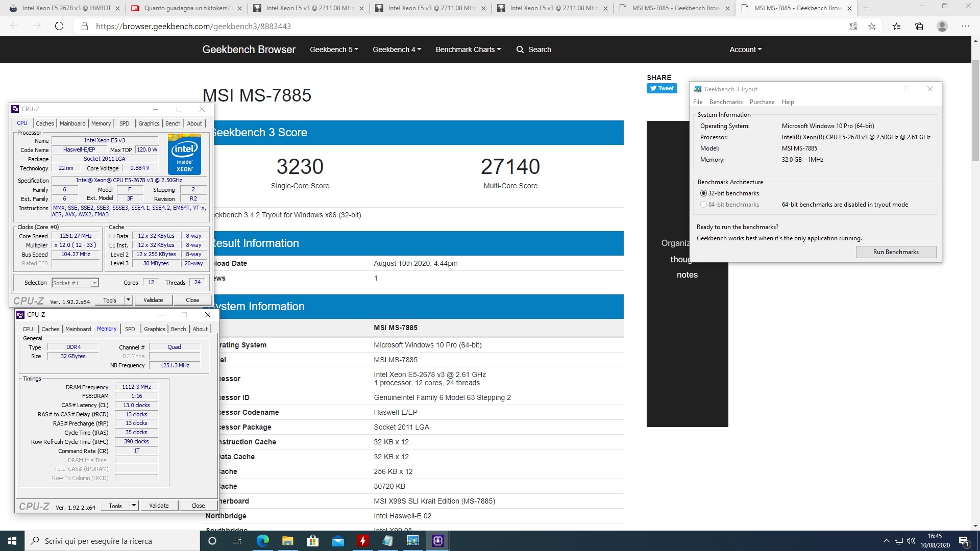Select 64-bit benchmarks radio button
This screenshot has height=551, width=980.
click(x=703, y=205)
